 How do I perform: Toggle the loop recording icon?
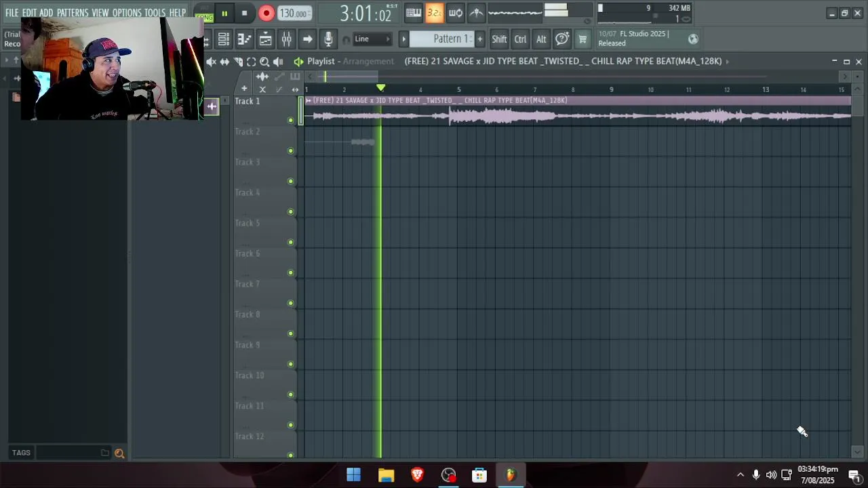(456, 13)
